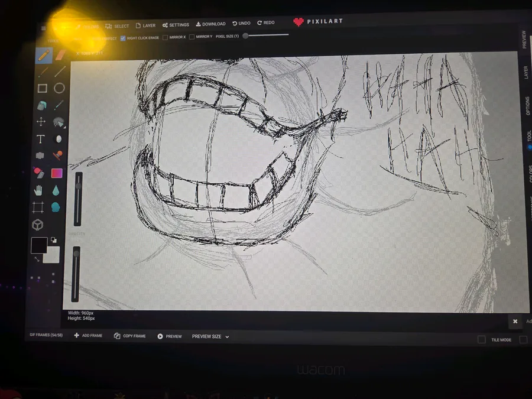Adjust the Opacity vertical slider
The image size is (532, 399).
pyautogui.click(x=76, y=274)
